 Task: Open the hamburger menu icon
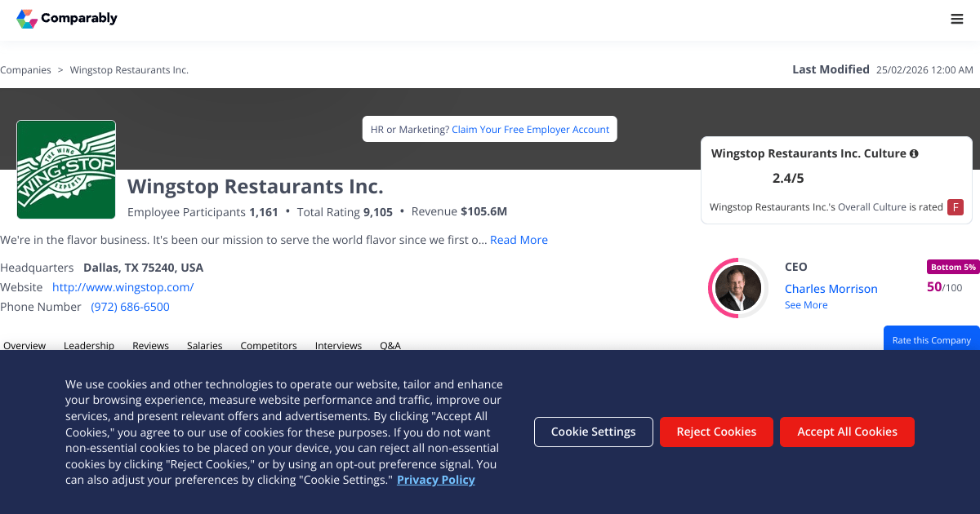click(x=957, y=19)
